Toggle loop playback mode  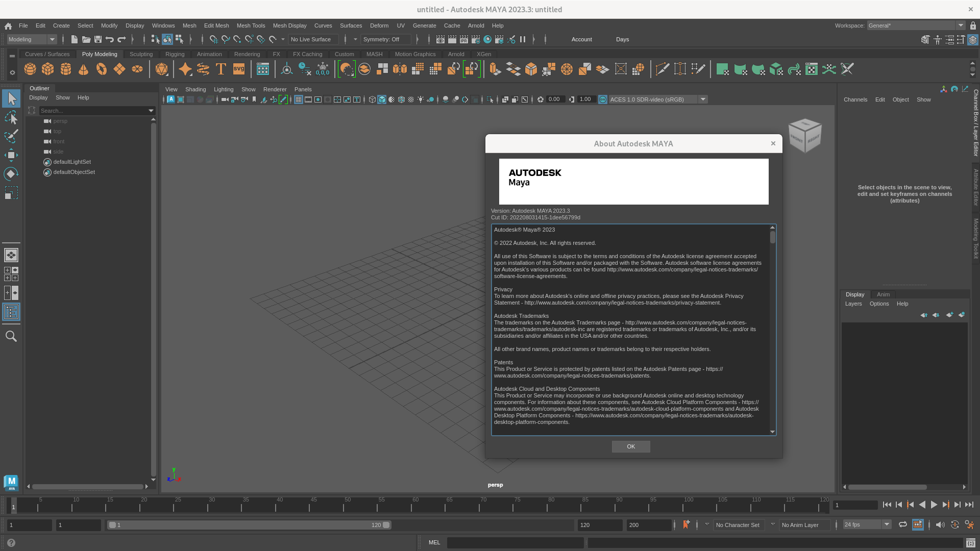(903, 524)
